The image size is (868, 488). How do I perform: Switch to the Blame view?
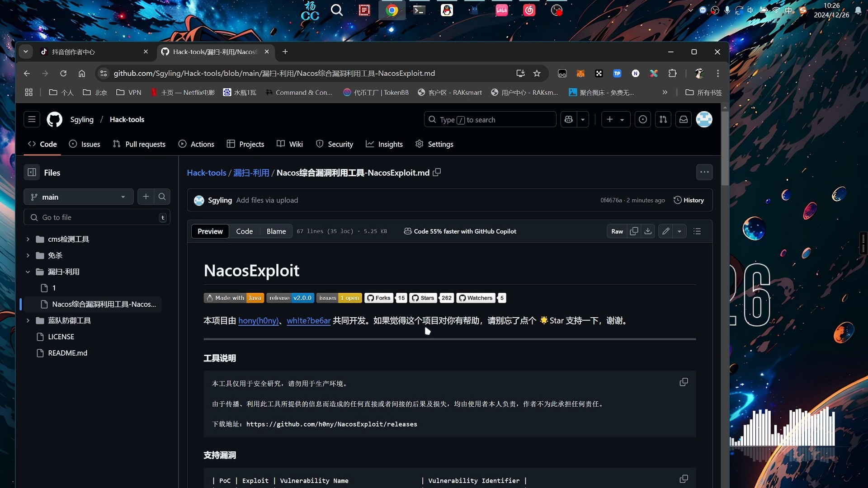click(276, 231)
